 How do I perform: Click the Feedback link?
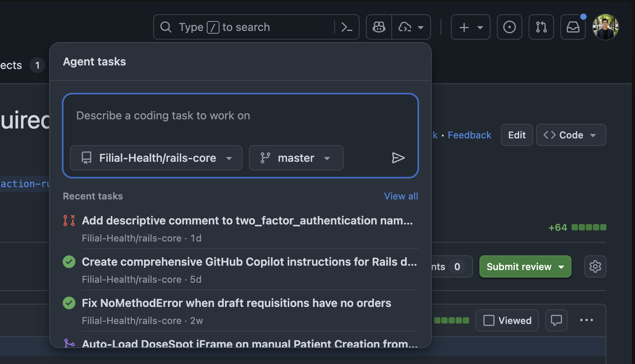[470, 135]
